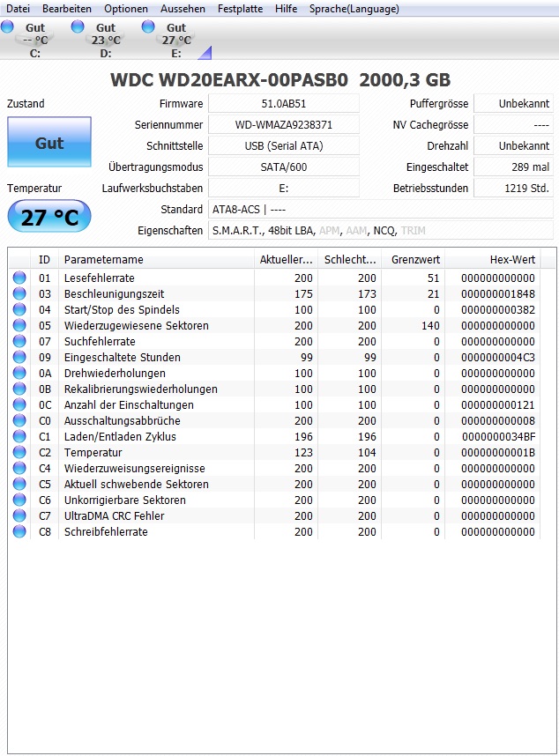Screen dimensions: 559x756
Task: Click the Eigenschaften features field
Action: [x=381, y=231]
